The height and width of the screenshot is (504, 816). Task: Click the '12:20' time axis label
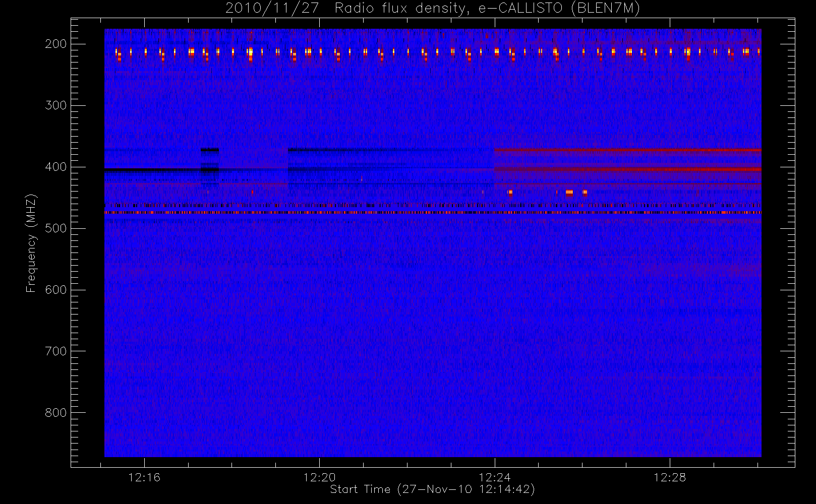tap(320, 477)
